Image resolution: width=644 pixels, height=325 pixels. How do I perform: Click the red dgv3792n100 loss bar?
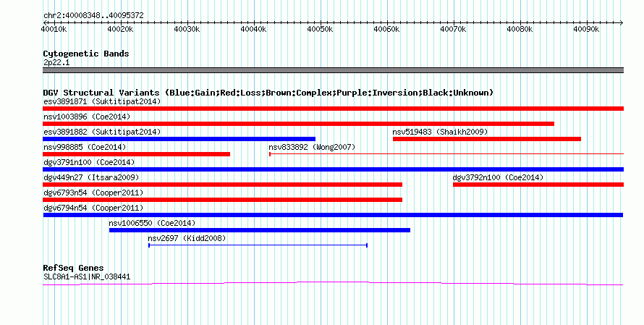[x=538, y=185]
